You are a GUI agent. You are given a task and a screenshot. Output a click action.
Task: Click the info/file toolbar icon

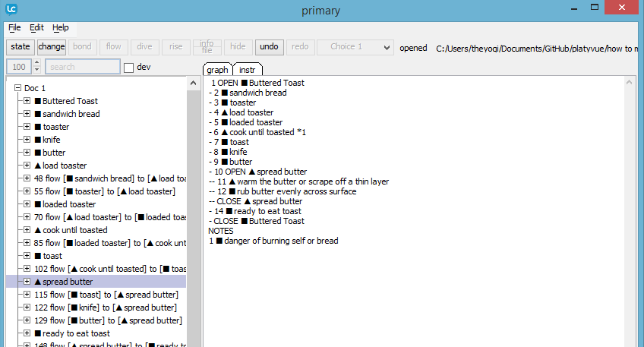206,46
